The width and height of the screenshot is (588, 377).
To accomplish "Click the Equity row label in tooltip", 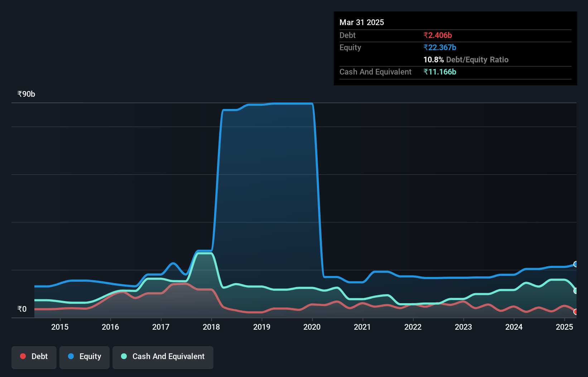I will [x=350, y=47].
